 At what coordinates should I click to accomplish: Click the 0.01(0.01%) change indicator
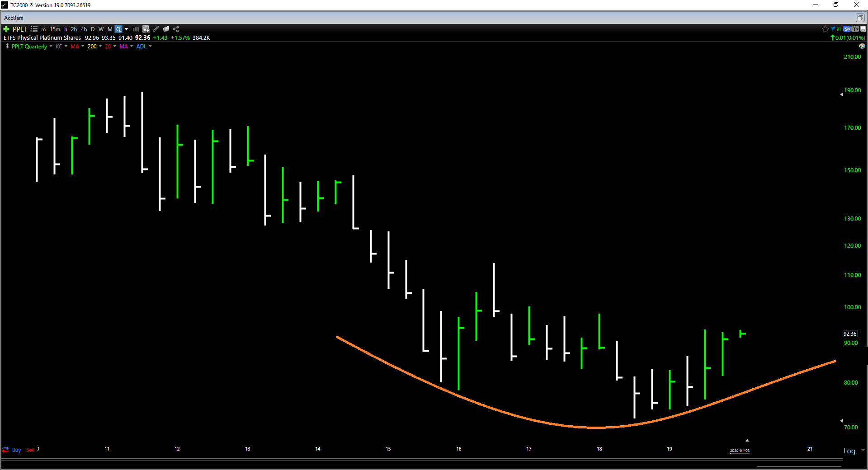coord(848,38)
